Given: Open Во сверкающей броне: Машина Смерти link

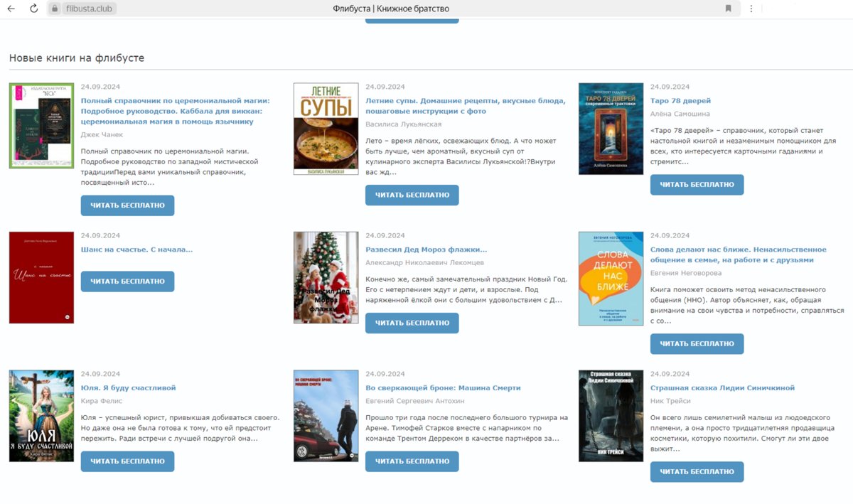Looking at the screenshot, I should click(443, 388).
